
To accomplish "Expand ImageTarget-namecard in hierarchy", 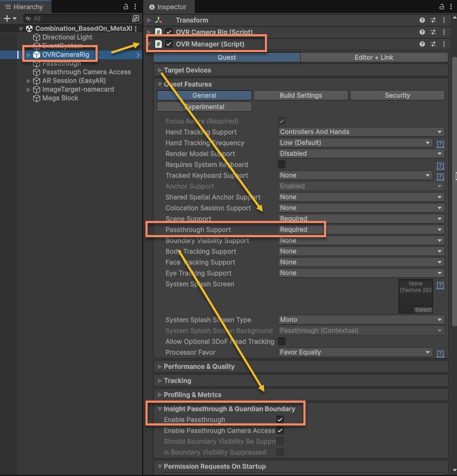I will (x=29, y=90).
